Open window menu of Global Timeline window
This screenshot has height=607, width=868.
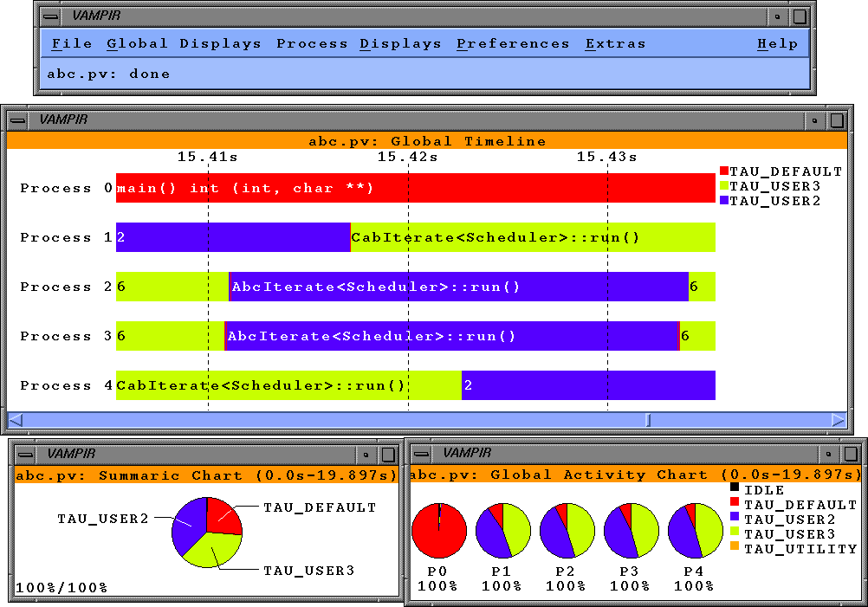pos(17,119)
